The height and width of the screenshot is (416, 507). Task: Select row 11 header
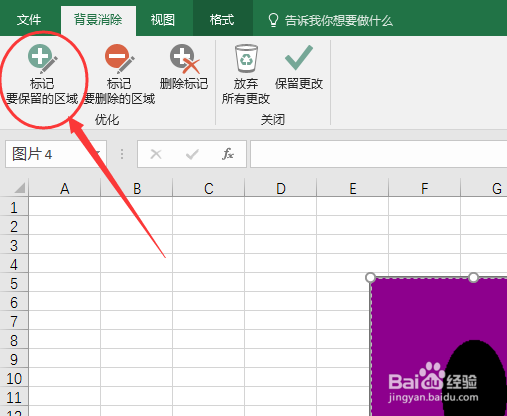pyautogui.click(x=14, y=397)
